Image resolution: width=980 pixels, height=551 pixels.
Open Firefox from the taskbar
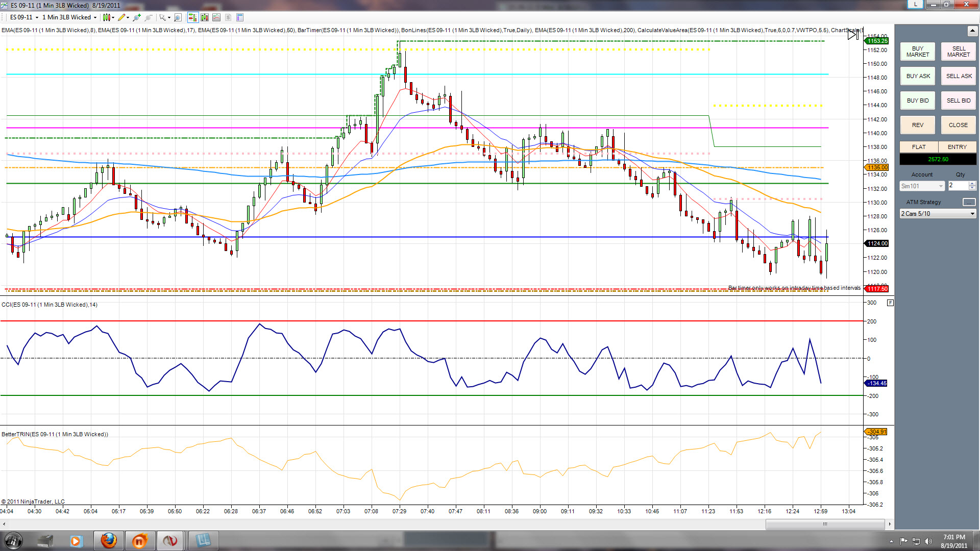108,541
